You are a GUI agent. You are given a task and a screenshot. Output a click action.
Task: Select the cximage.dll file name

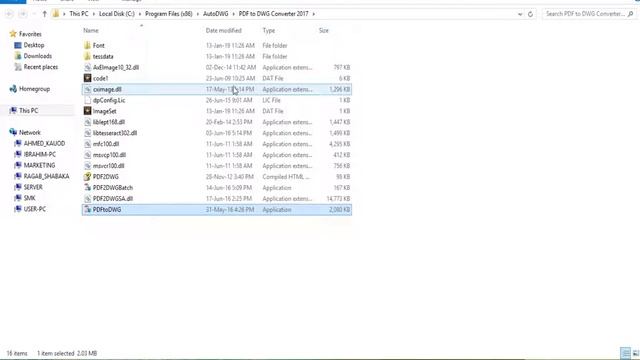(107, 89)
